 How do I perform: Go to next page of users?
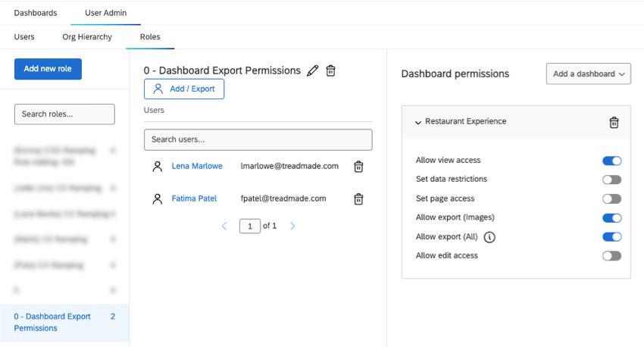293,226
